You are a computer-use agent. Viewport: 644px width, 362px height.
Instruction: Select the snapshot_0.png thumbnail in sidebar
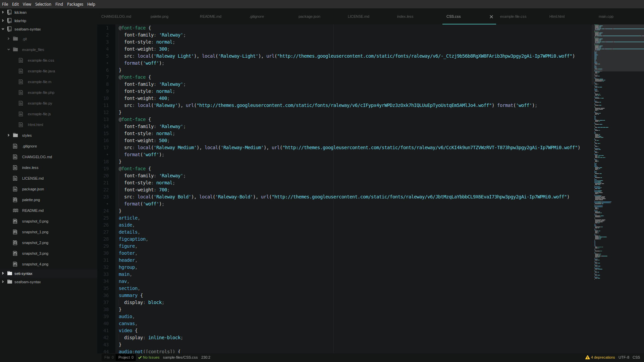pyautogui.click(x=35, y=221)
